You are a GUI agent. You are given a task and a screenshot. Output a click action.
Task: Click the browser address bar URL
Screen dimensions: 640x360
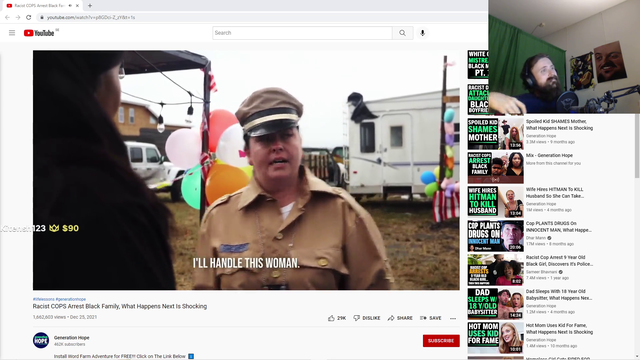point(91,18)
